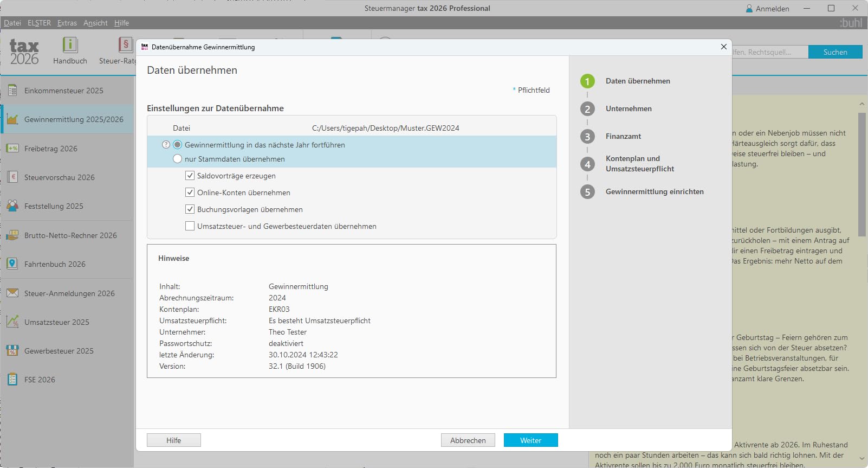Click the Feststellung 2025 people icon
The width and height of the screenshot is (868, 468).
12,206
